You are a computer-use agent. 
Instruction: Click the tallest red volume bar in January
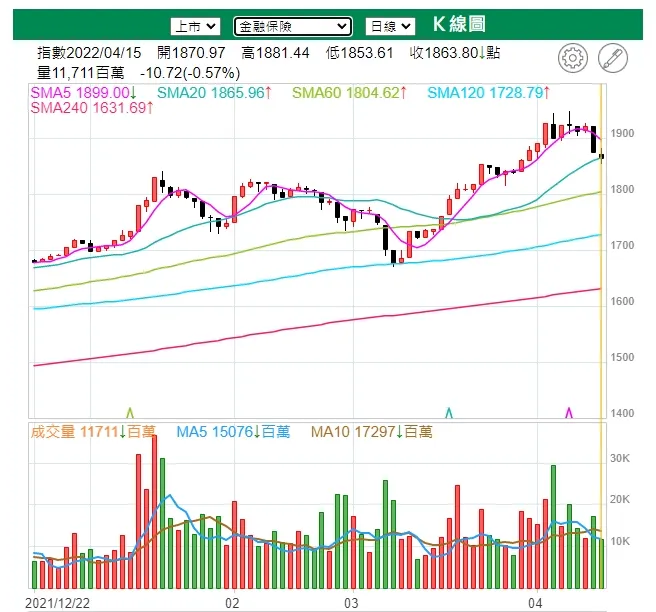coord(154,512)
